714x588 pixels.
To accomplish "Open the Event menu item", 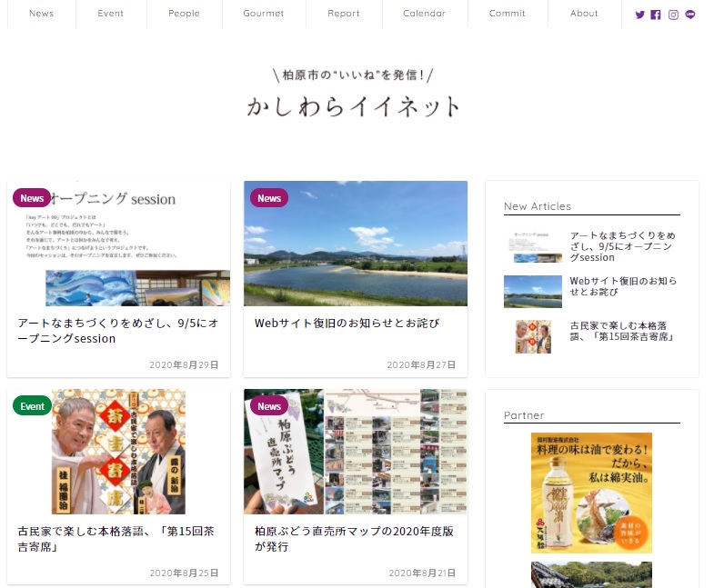I will (x=110, y=14).
